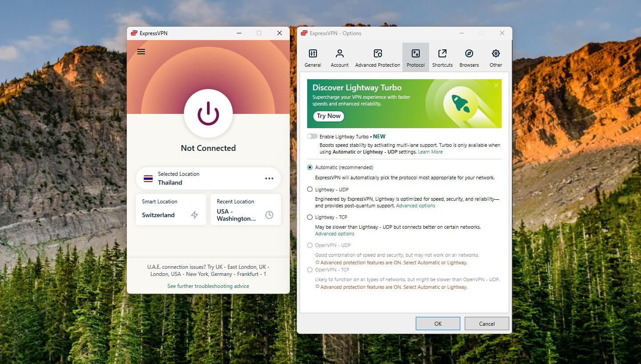The image size is (641, 364).
Task: Click the Discover Lightway Turbo heading
Action: [357, 88]
